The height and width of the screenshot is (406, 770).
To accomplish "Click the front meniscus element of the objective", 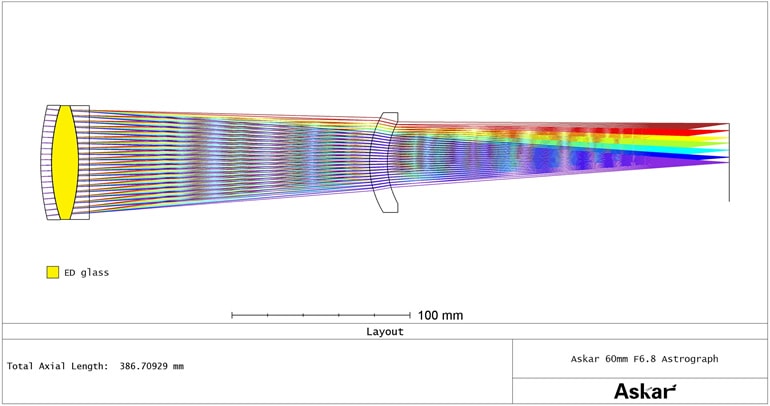I will coord(47,162).
